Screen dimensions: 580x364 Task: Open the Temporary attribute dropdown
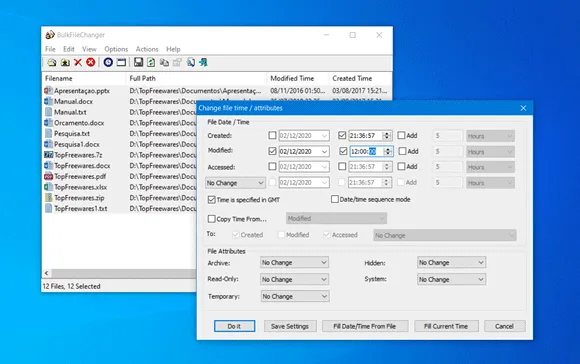pyautogui.click(x=295, y=296)
